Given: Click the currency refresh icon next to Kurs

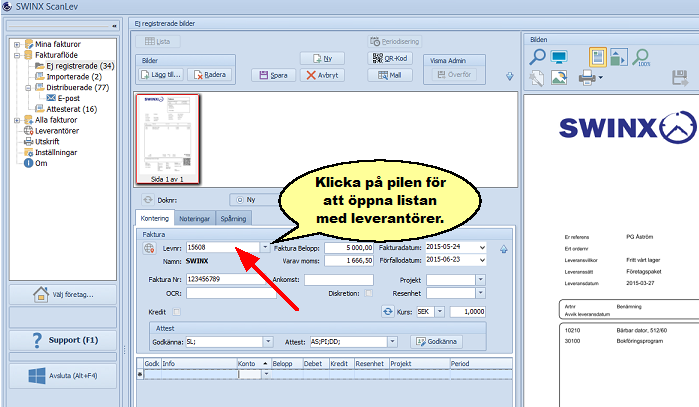Looking at the screenshot, I should 388,312.
